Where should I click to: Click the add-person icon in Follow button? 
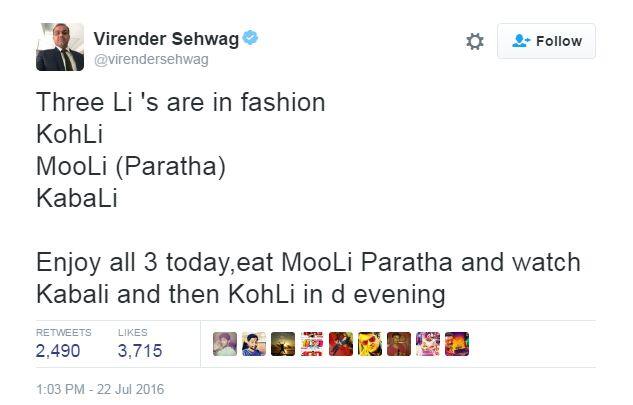click(520, 41)
